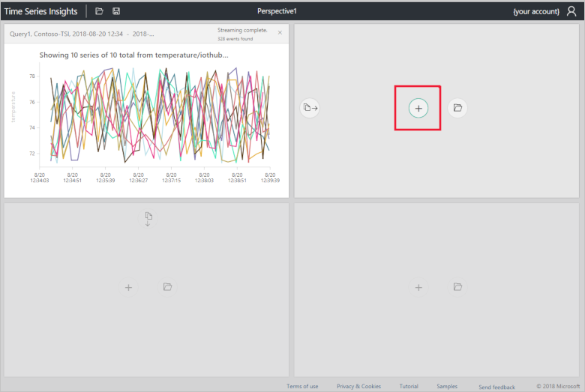Click the © 2018 Microsoft footer text
585x392 pixels.
pos(558,387)
